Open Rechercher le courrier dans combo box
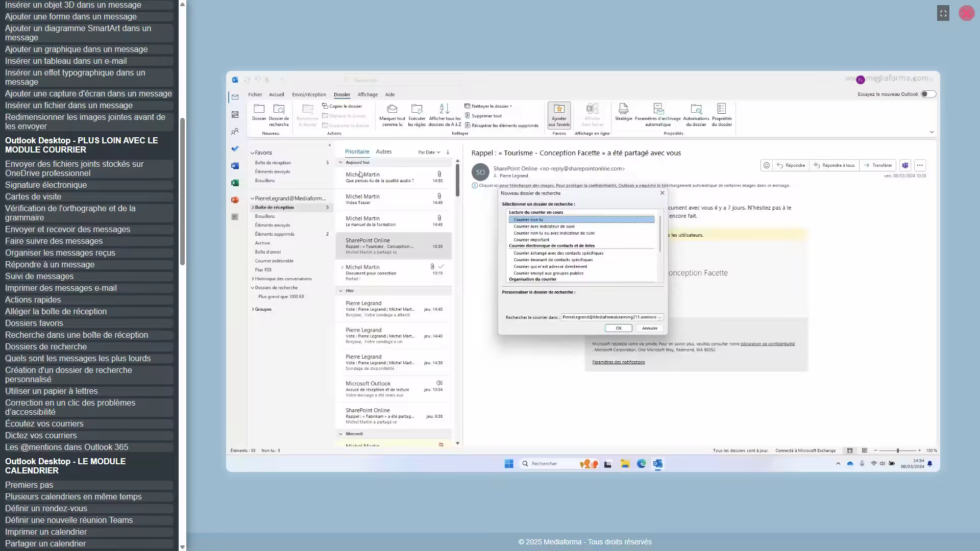980x551 pixels. pyautogui.click(x=612, y=317)
